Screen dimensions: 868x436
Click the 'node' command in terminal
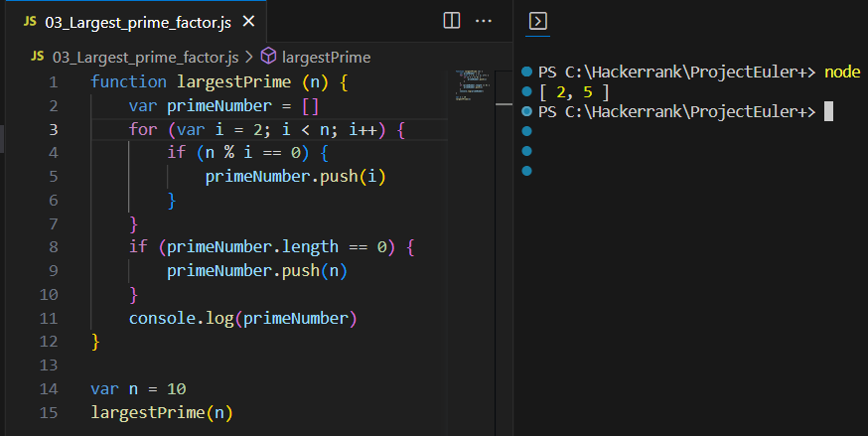tap(842, 72)
